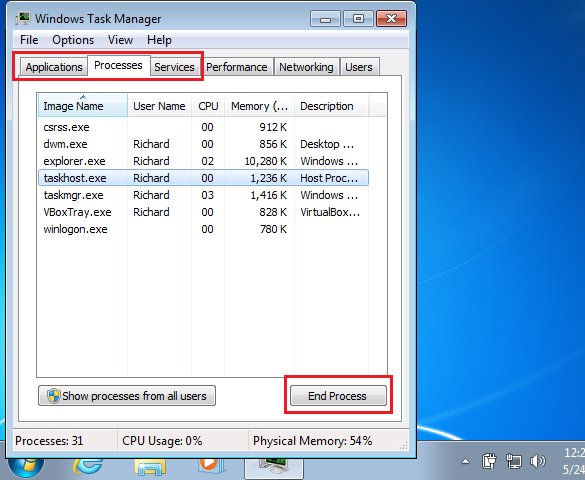Select the taskhost.exe process
585x480 pixels.
[203, 178]
